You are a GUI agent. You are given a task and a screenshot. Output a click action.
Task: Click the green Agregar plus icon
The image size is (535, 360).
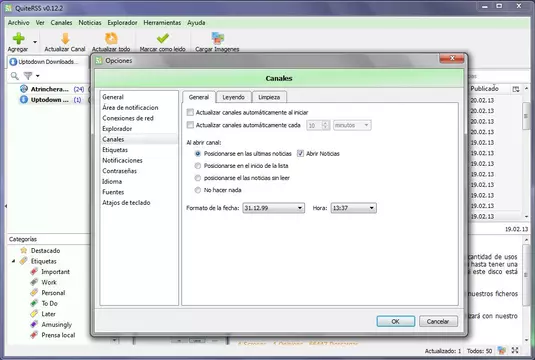[x=18, y=38]
